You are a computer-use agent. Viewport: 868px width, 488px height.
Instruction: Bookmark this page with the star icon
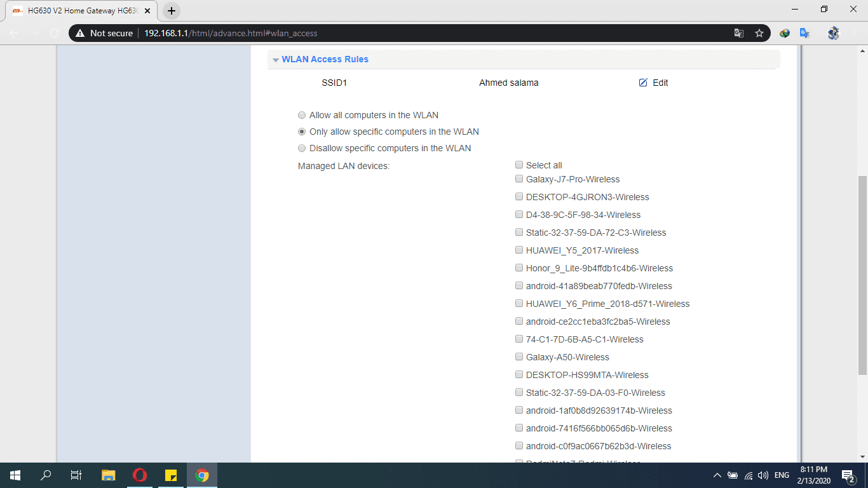pyautogui.click(x=759, y=33)
